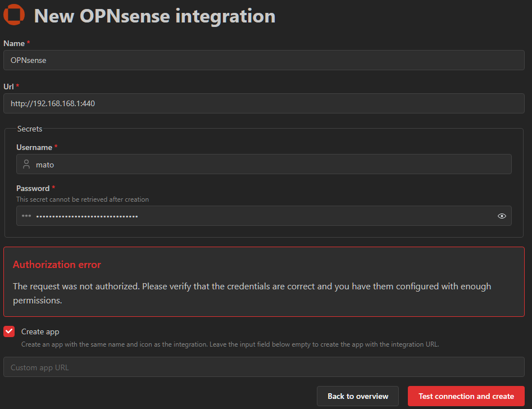Viewport: 532px width, 409px height.
Task: Click the OPNsense logo icon
Action: pos(14,15)
